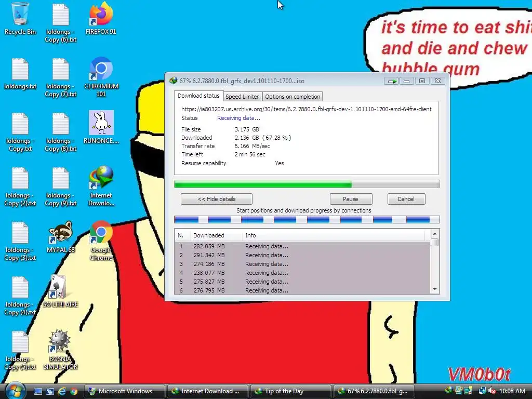Select connection row 3 with 274.186 MB
Viewport: 532px width, 399px height.
click(302, 264)
